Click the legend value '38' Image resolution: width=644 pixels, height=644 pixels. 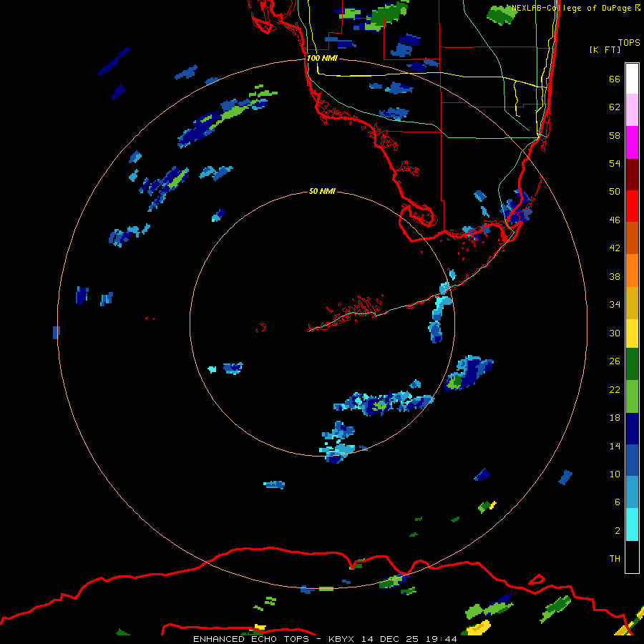click(615, 276)
